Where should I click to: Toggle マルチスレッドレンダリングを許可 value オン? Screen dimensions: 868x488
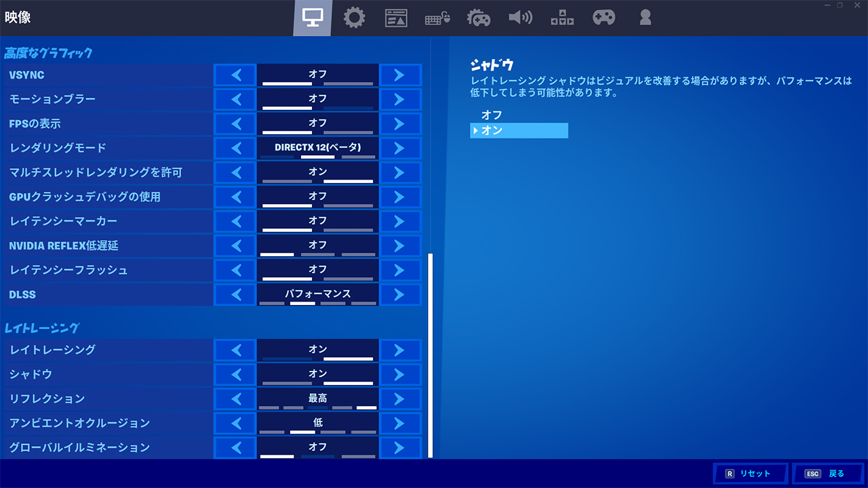(317, 172)
